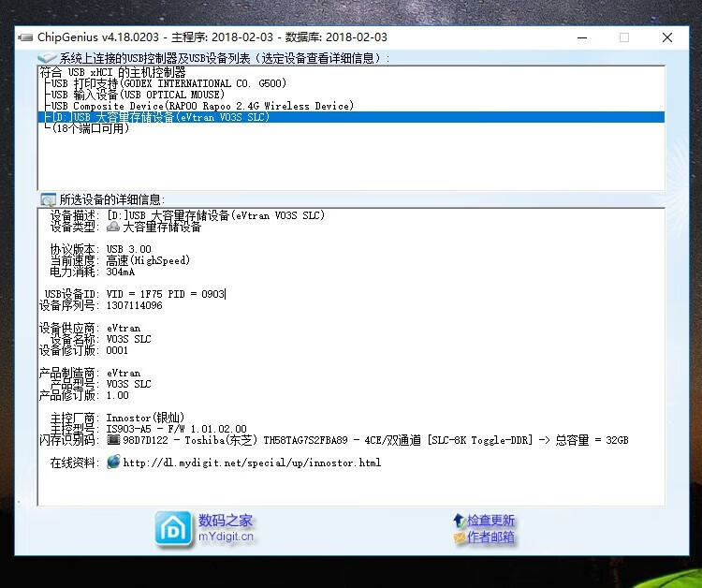This screenshot has height=588, width=702.
Task: Select the RAPOO 2.4G Wireless Device entry
Action: [x=202, y=106]
